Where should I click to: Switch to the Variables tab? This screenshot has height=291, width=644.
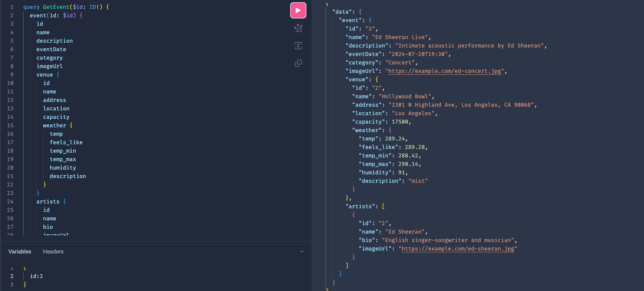20,252
